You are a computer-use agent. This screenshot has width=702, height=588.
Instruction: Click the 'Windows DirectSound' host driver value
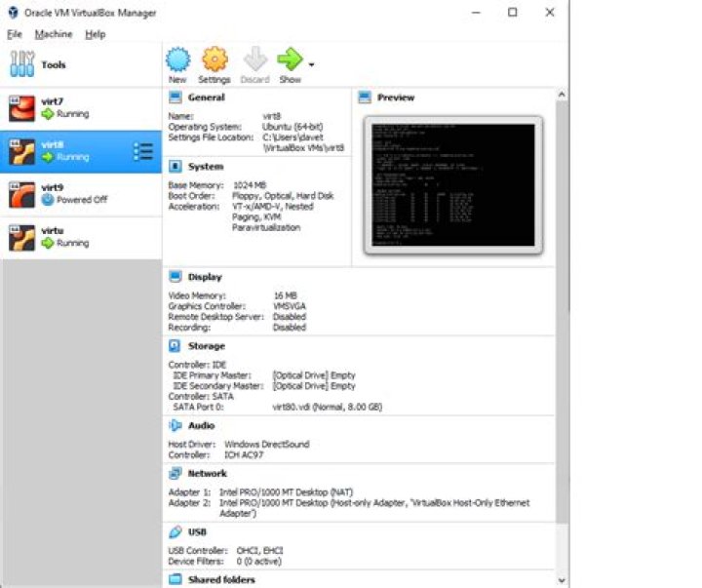[x=267, y=445]
